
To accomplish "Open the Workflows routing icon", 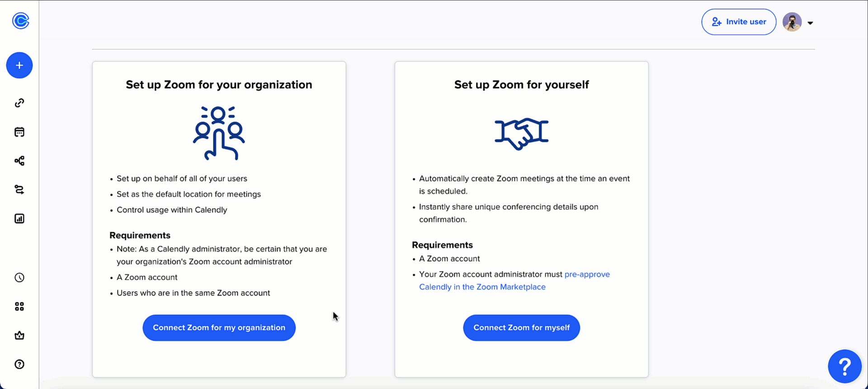I will 19,189.
